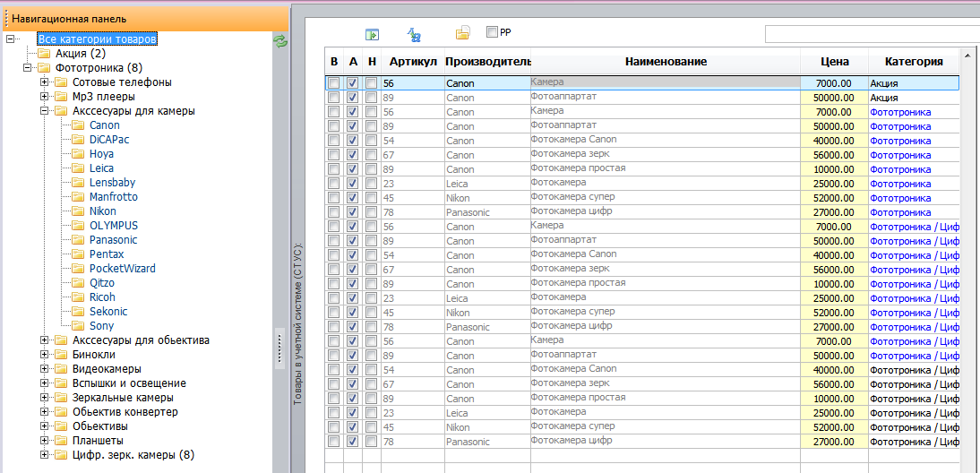Click the folder icon next to DiCAPac
Screen dimensions: 980x473
point(78,140)
